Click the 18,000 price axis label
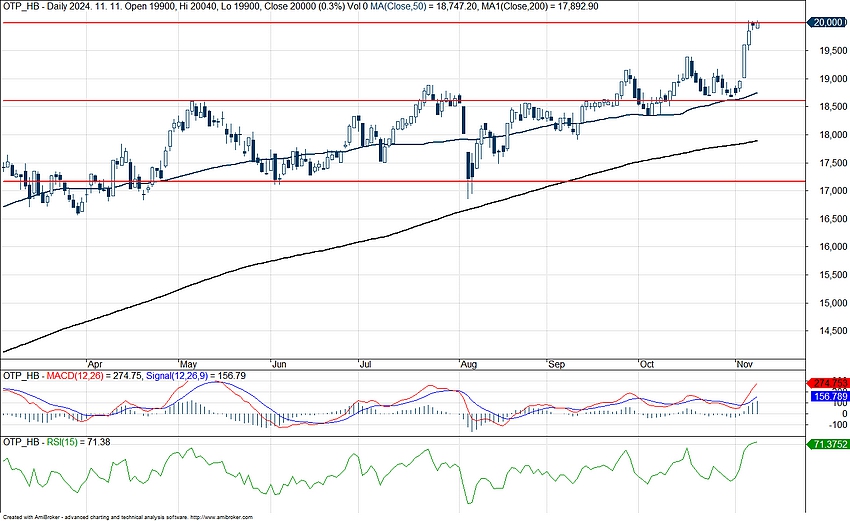Viewport: 850px width, 521px height. pyautogui.click(x=834, y=135)
